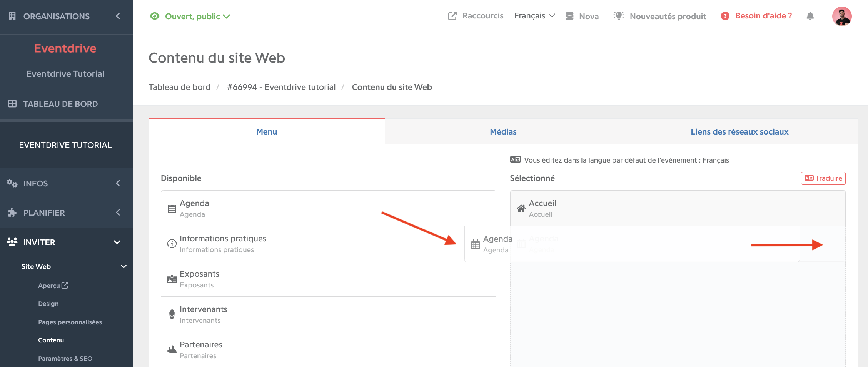Click the Nova database icon
Image resolution: width=868 pixels, height=367 pixels.
click(x=570, y=16)
